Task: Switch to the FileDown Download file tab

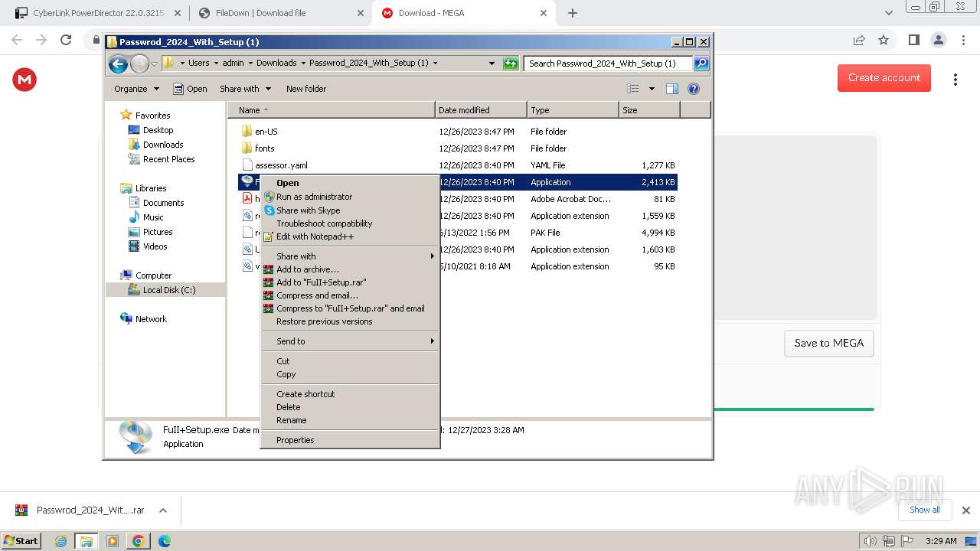Action: pyautogui.click(x=280, y=13)
